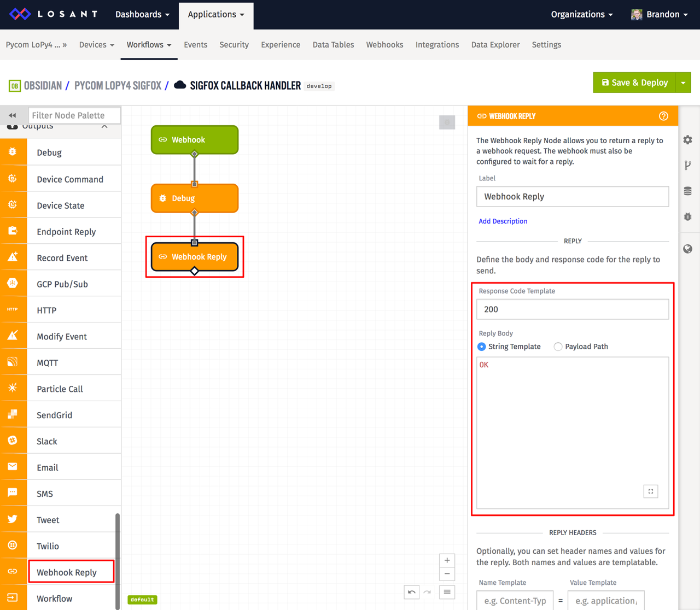Select the Webhook trigger node
Screen dimensions: 700x610
tap(195, 139)
